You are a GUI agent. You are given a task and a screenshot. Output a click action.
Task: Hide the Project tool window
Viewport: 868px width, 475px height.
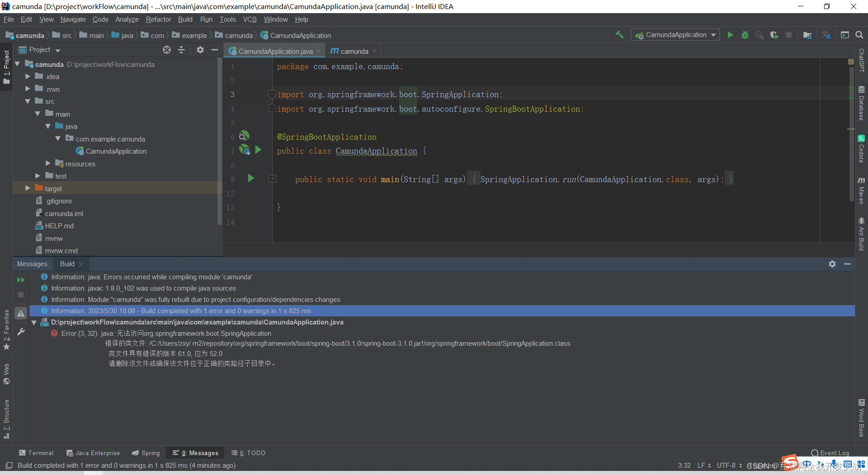[215, 50]
